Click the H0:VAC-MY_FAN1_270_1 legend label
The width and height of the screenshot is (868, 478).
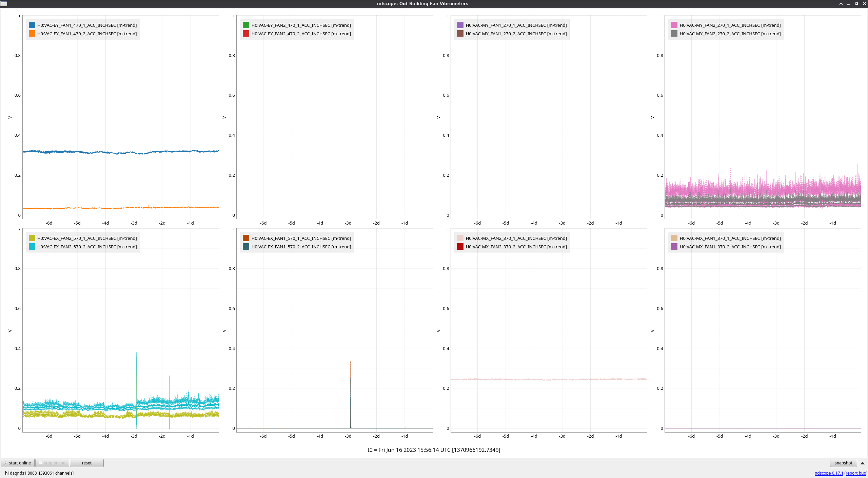(516, 25)
